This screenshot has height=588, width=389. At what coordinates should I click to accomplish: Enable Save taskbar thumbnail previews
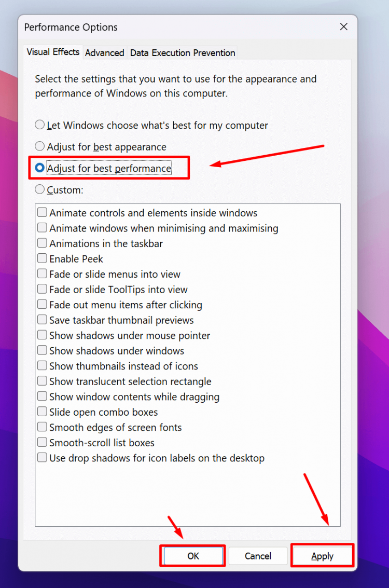pos(42,319)
